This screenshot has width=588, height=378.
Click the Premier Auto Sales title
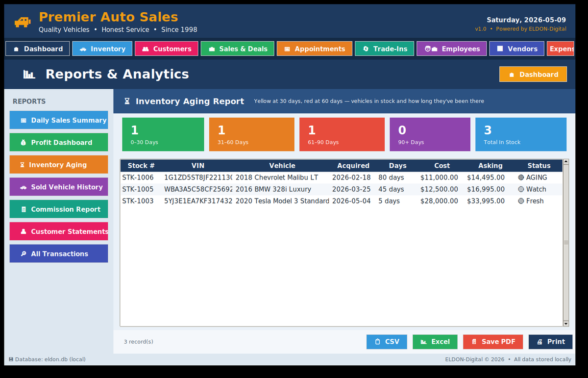click(108, 17)
